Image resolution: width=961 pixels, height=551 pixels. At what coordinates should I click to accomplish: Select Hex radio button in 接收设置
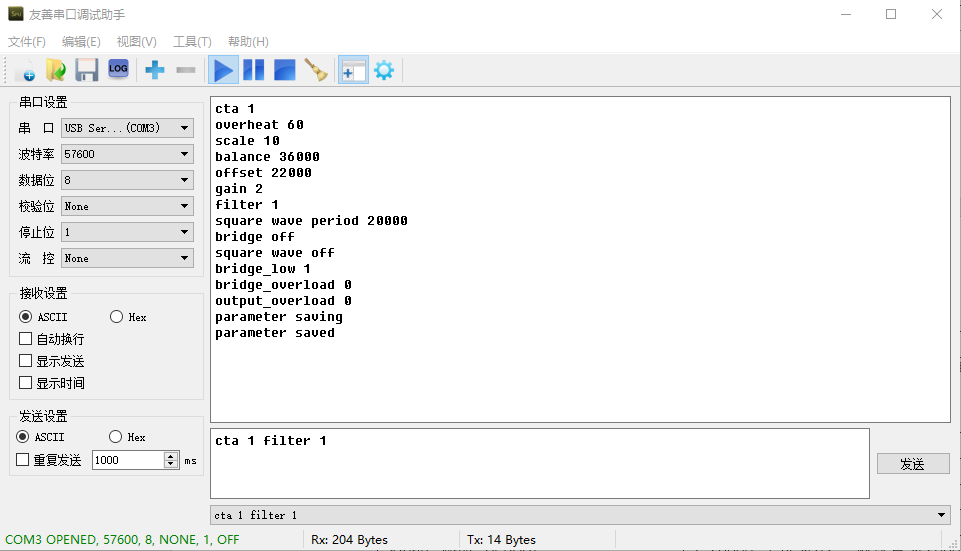[x=116, y=317]
